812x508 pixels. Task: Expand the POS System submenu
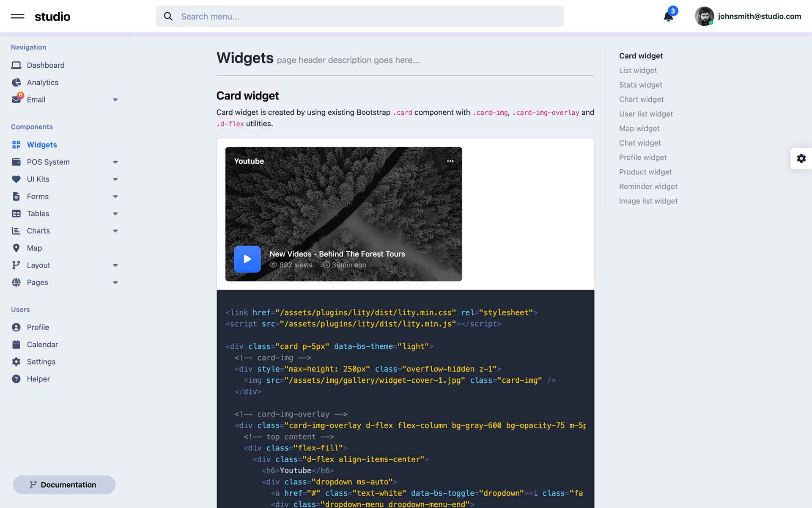[x=115, y=162]
